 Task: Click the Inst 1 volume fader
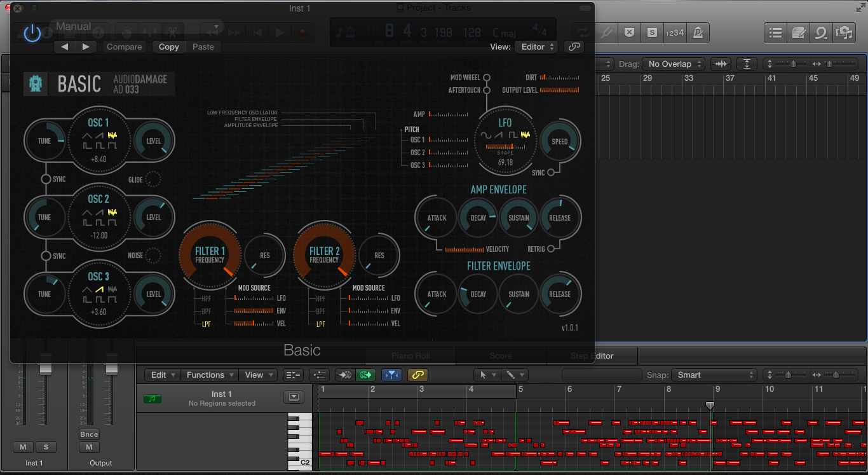click(x=45, y=369)
